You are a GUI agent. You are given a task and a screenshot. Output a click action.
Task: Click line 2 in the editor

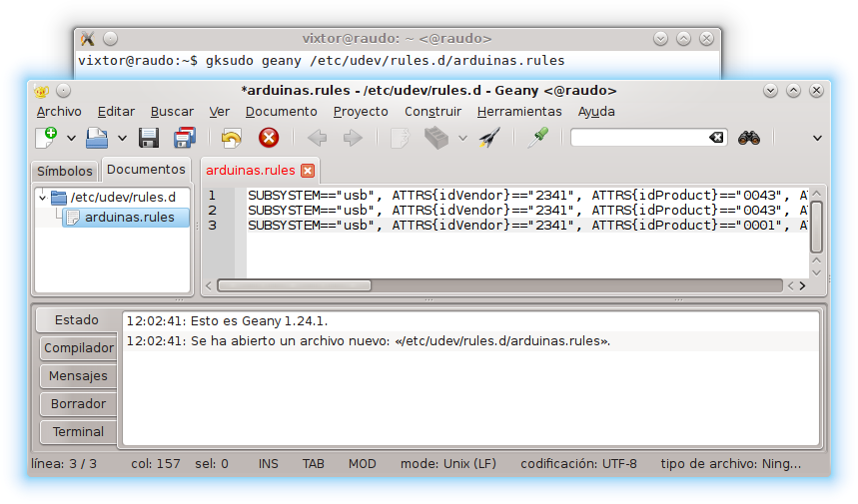coord(527,210)
